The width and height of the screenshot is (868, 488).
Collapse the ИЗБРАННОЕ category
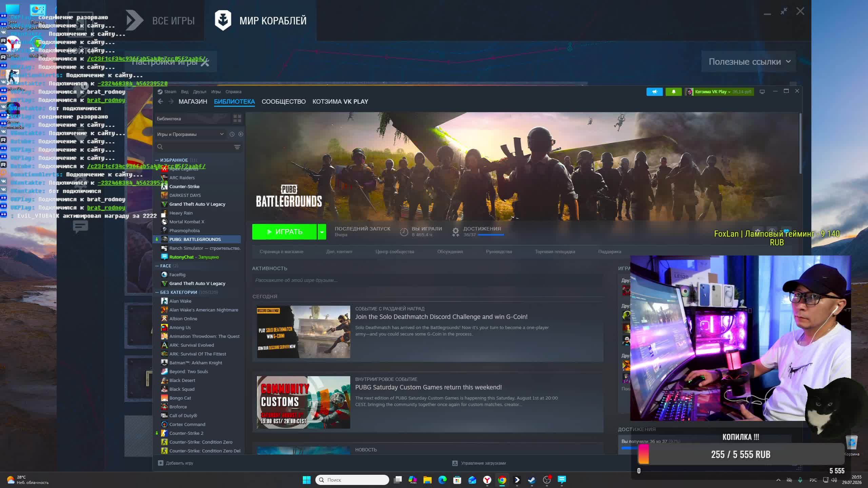157,160
